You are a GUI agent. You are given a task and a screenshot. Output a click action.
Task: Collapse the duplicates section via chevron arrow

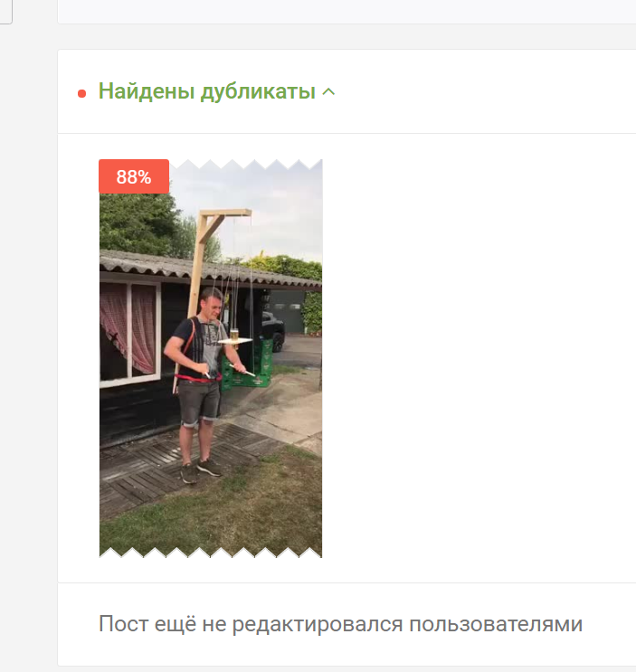pyautogui.click(x=328, y=91)
